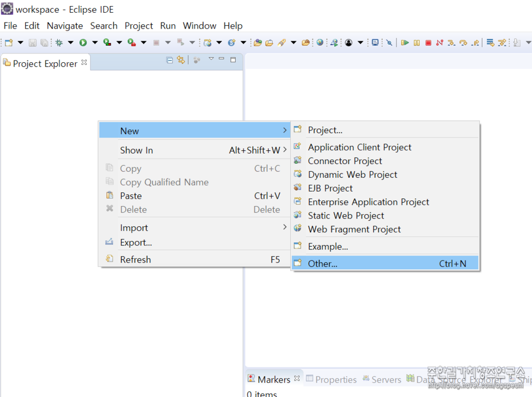Open the Window menu
Viewport: 532px width, 397px height.
(199, 26)
